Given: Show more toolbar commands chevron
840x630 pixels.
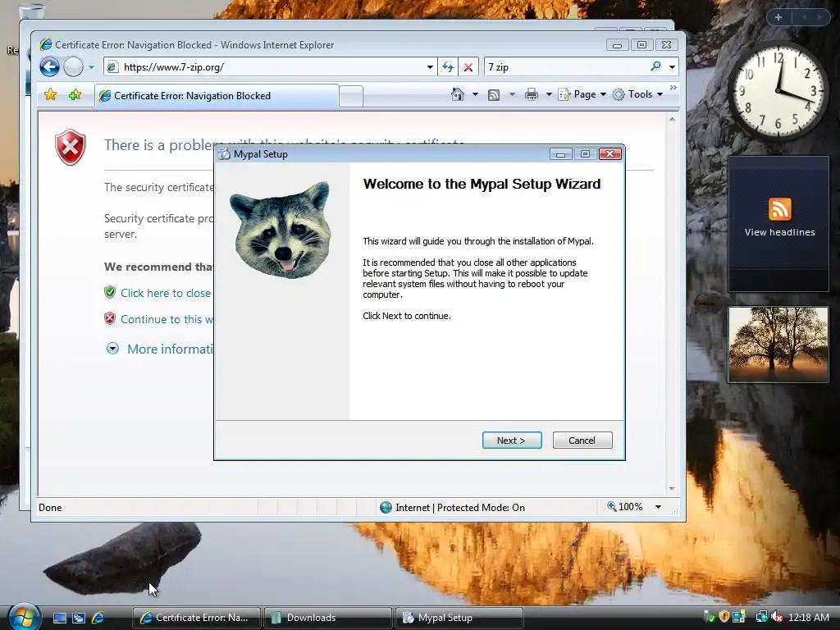Looking at the screenshot, I should tap(673, 87).
